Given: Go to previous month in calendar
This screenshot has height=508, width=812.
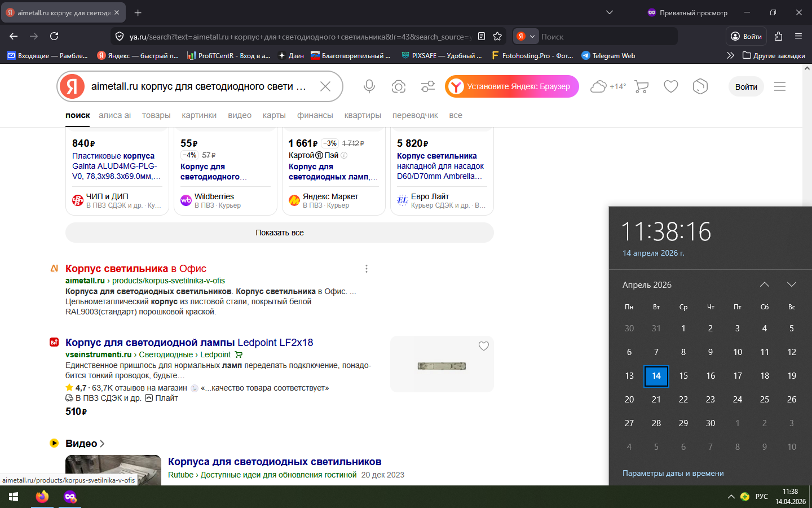Looking at the screenshot, I should 764,284.
